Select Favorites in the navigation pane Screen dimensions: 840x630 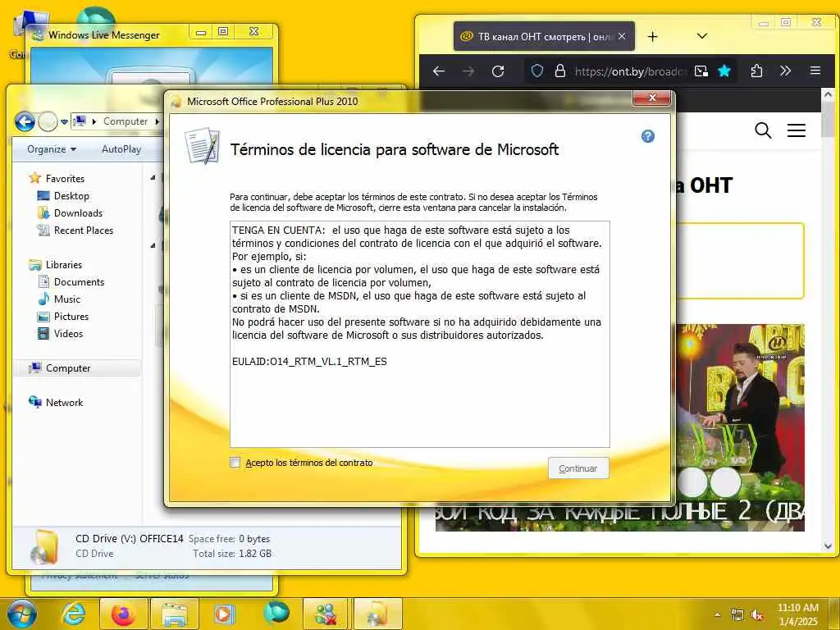(x=65, y=178)
